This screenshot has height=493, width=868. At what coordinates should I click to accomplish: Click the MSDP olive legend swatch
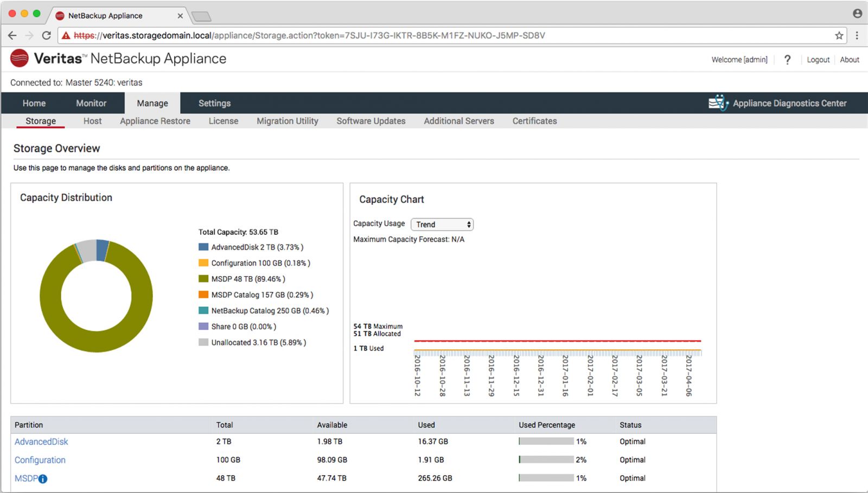point(203,279)
